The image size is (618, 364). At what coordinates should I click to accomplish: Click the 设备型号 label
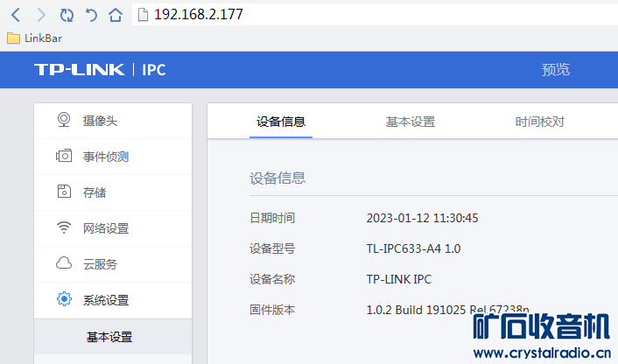[272, 248]
